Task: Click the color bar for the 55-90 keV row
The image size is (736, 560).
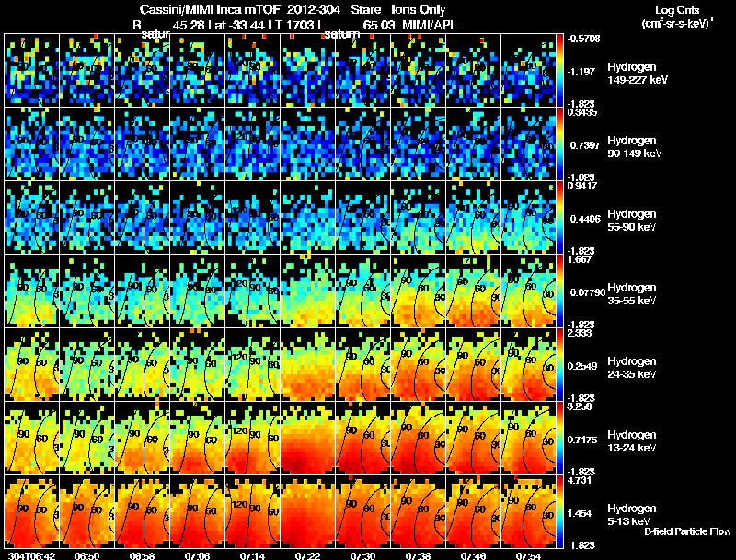Action: click(x=559, y=217)
